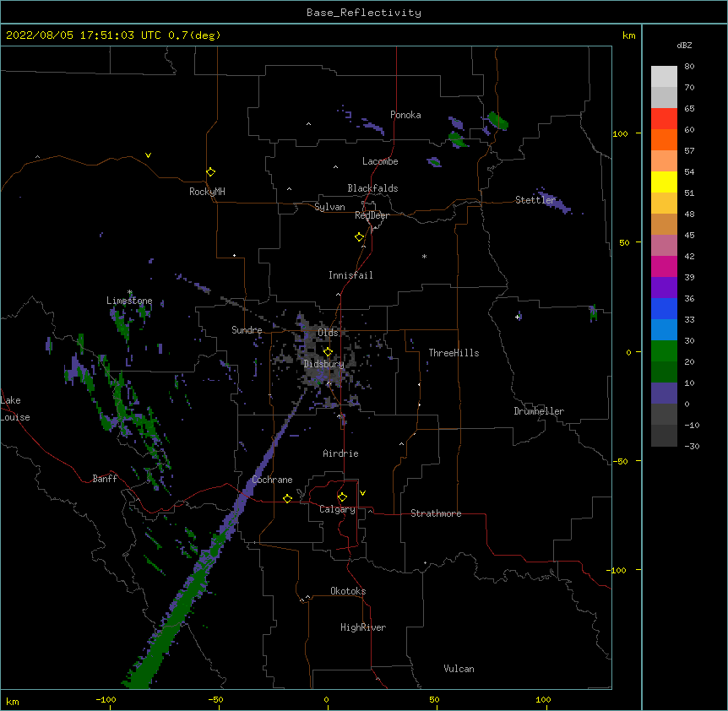728x711 pixels.
Task: Click the Sylvan label
Action: tap(329, 207)
